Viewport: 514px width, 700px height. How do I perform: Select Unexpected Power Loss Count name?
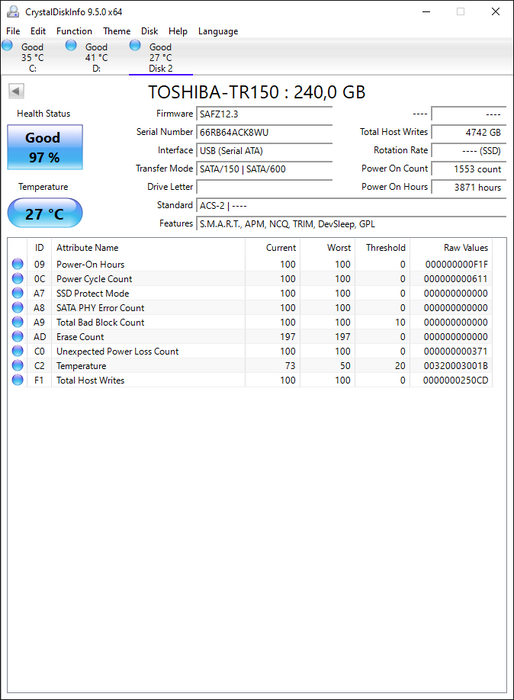[117, 351]
